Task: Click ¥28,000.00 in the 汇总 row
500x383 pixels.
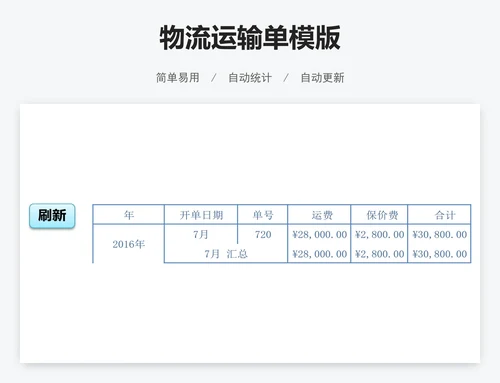Action: [320, 254]
